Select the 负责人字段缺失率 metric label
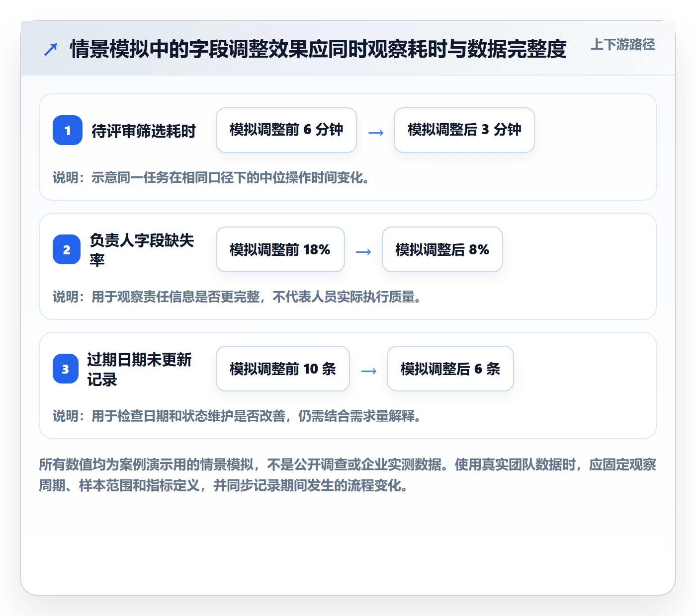The image size is (696, 616). [x=142, y=250]
